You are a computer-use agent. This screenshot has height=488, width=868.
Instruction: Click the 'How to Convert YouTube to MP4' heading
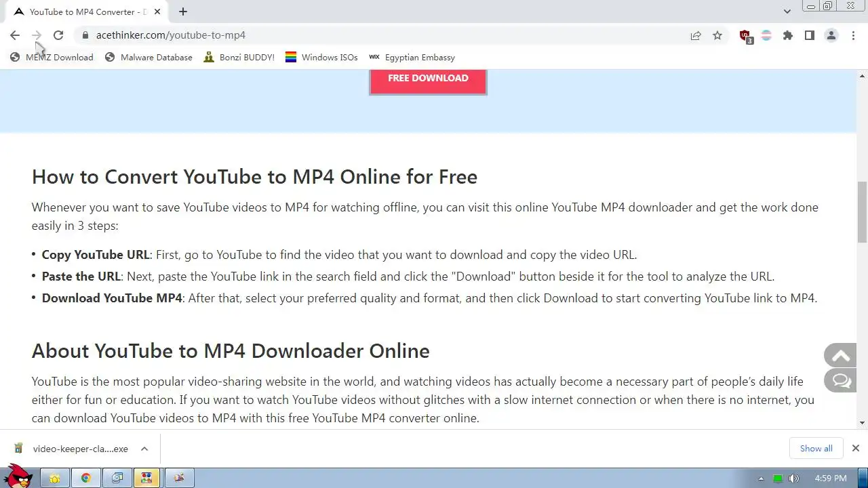coord(254,177)
